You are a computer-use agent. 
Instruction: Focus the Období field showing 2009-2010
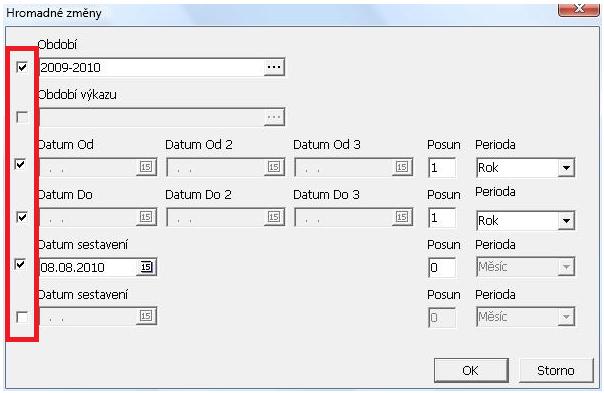(152, 67)
